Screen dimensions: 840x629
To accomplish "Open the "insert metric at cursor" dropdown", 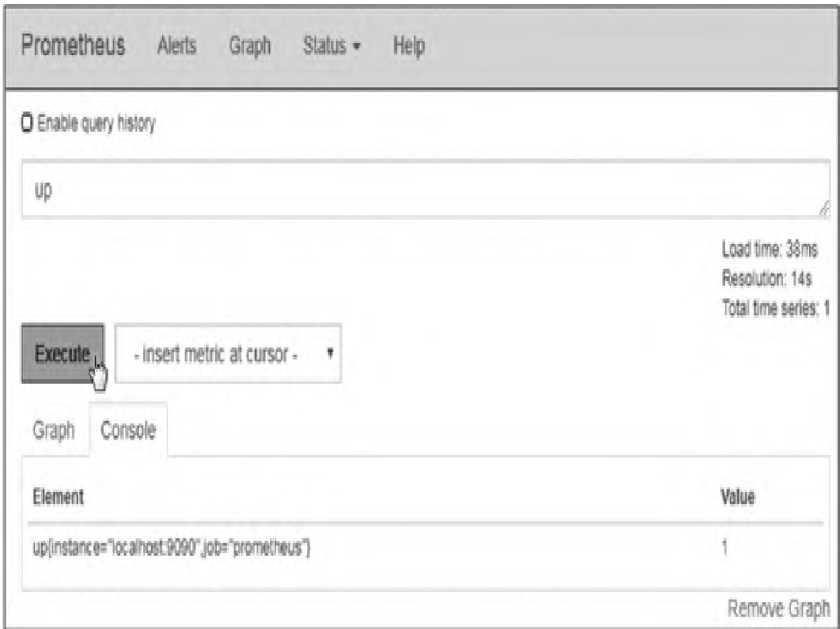I will [228, 353].
